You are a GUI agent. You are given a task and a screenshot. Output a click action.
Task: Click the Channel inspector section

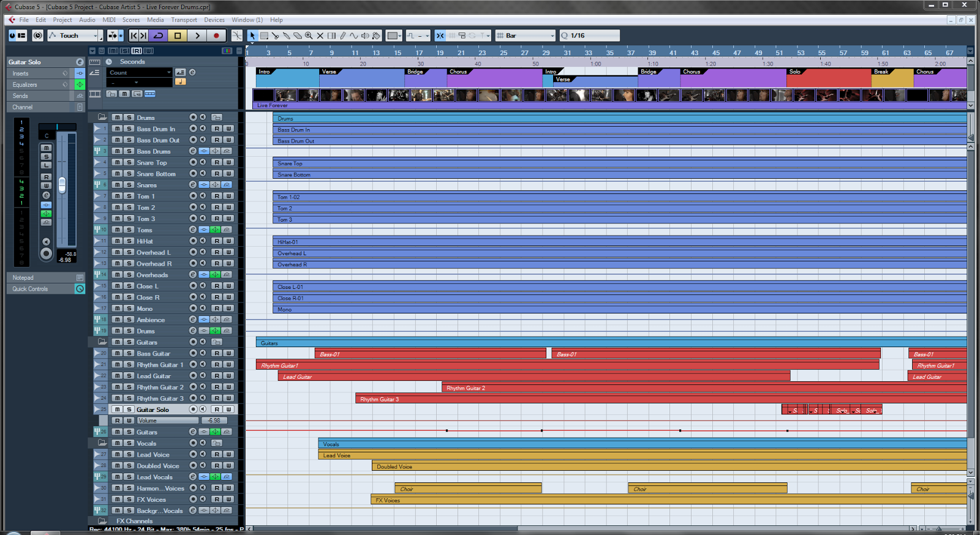coord(40,107)
